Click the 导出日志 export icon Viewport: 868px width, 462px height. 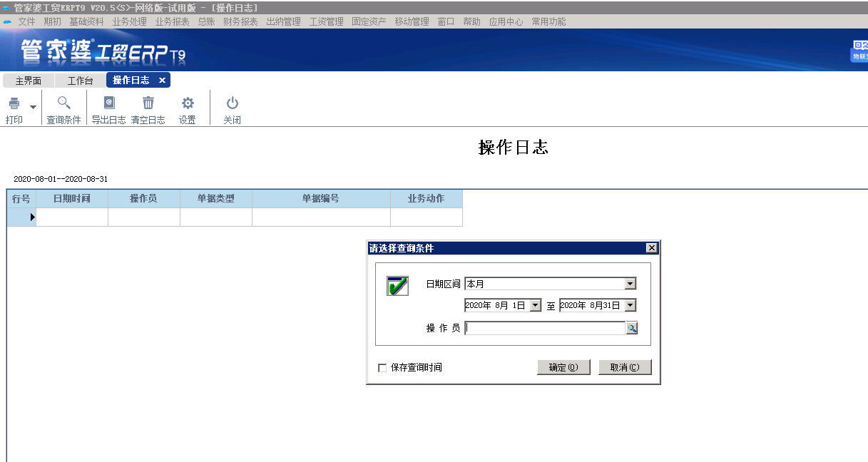pos(109,103)
